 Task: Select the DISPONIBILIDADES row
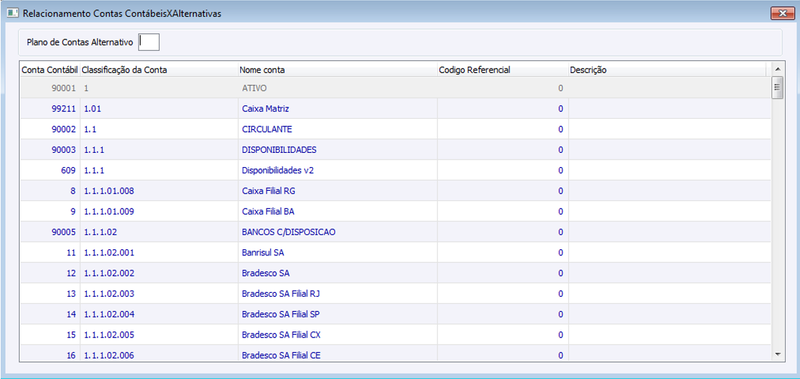(395, 149)
